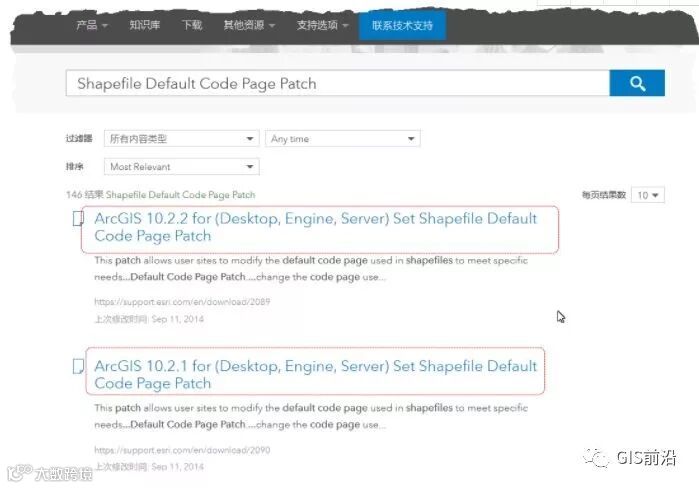
Task: Click description text under ArcGIS 10.2.2 result
Action: point(311,268)
